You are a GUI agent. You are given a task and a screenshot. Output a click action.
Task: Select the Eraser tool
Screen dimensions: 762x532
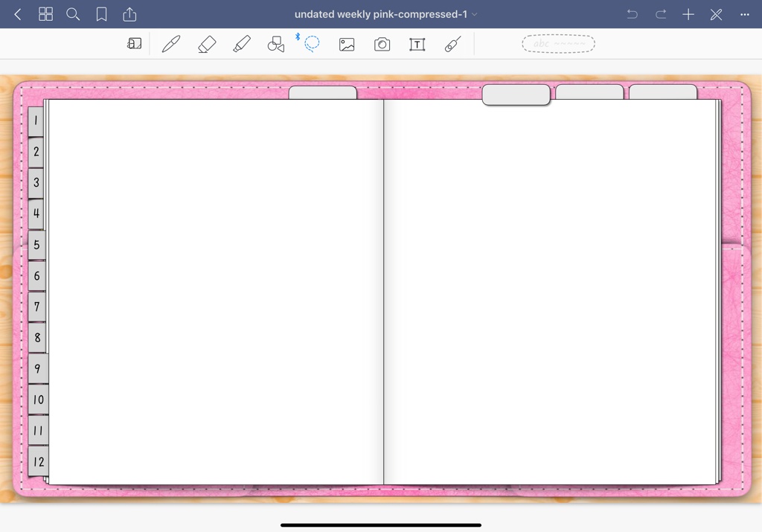coord(206,43)
